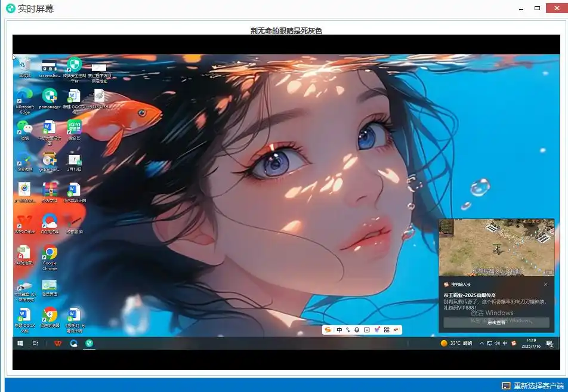The height and width of the screenshot is (392, 568).
Task: Click the QQ Browser taskbar icon
Action: pyautogui.click(x=73, y=343)
